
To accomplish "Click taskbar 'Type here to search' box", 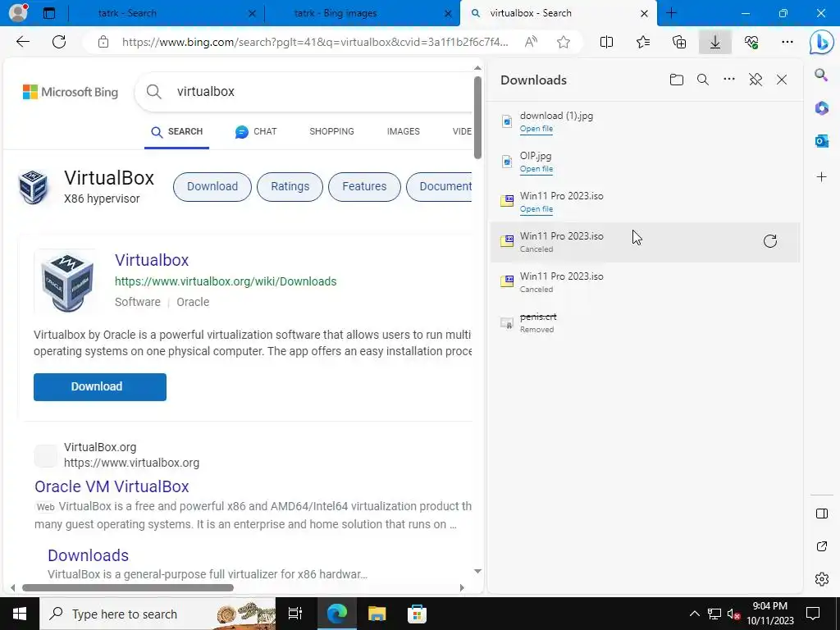I will point(157,614).
